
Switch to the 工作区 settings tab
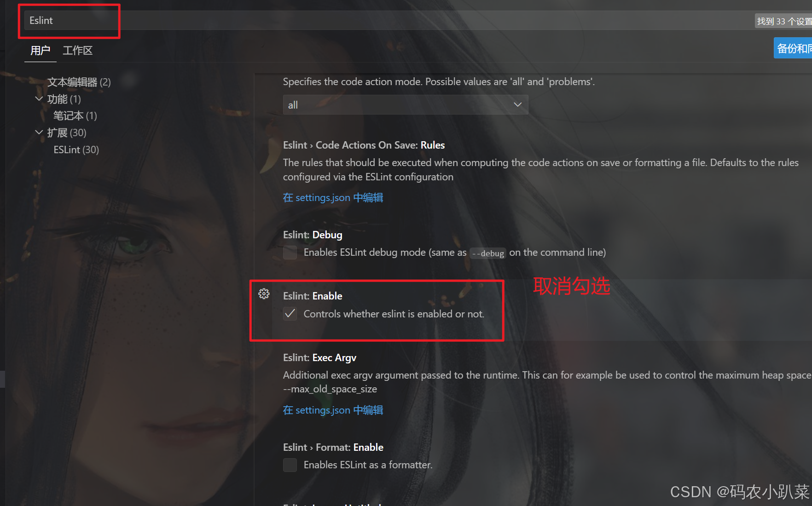[x=77, y=51]
